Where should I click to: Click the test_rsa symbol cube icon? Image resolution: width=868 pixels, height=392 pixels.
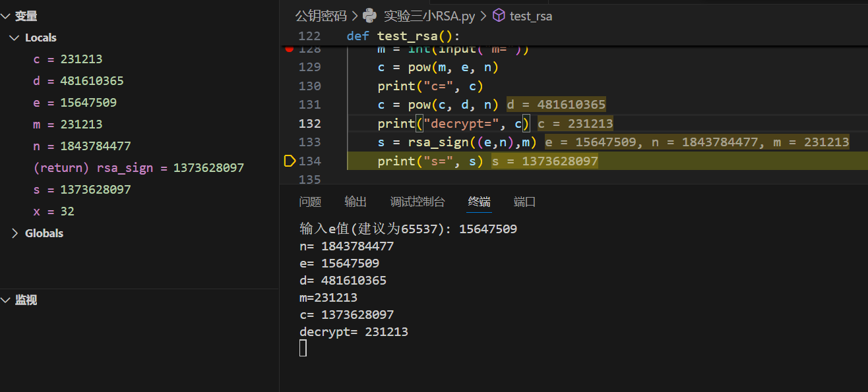point(499,16)
